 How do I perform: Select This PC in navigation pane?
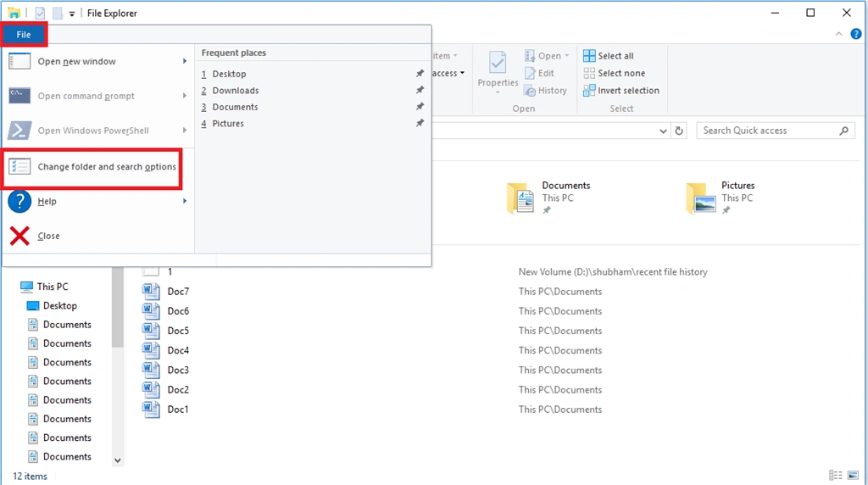(x=44, y=287)
